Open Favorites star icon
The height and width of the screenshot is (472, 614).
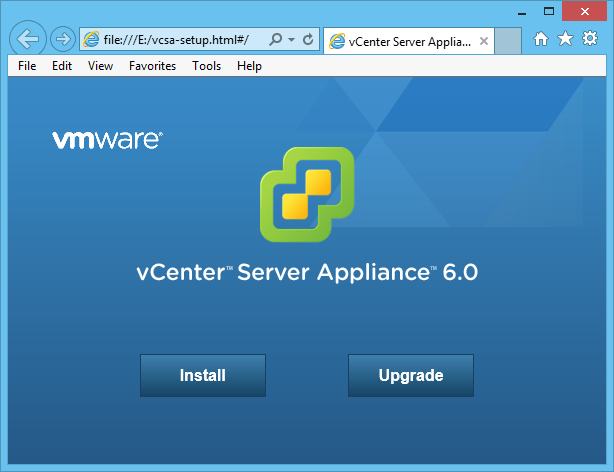pos(565,38)
